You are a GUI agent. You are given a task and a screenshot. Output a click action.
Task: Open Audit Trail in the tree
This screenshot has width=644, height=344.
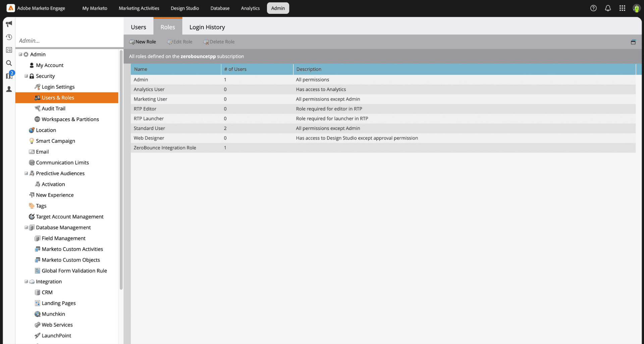coord(53,108)
